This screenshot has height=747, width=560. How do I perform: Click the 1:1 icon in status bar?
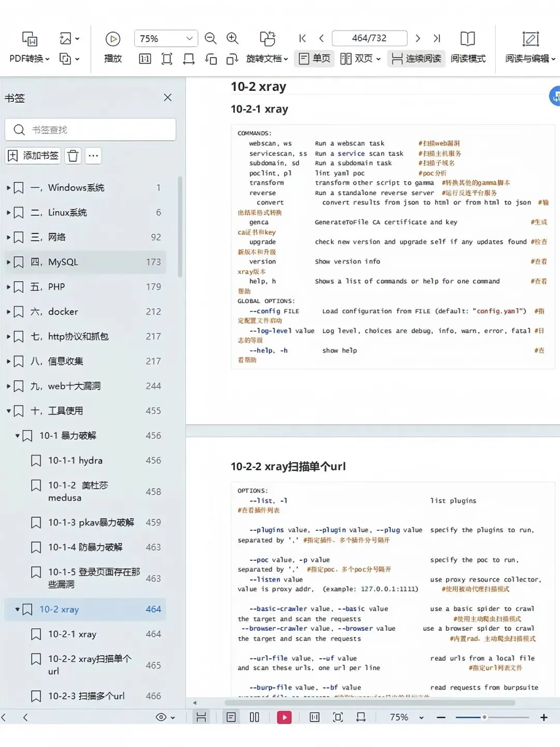click(x=314, y=717)
